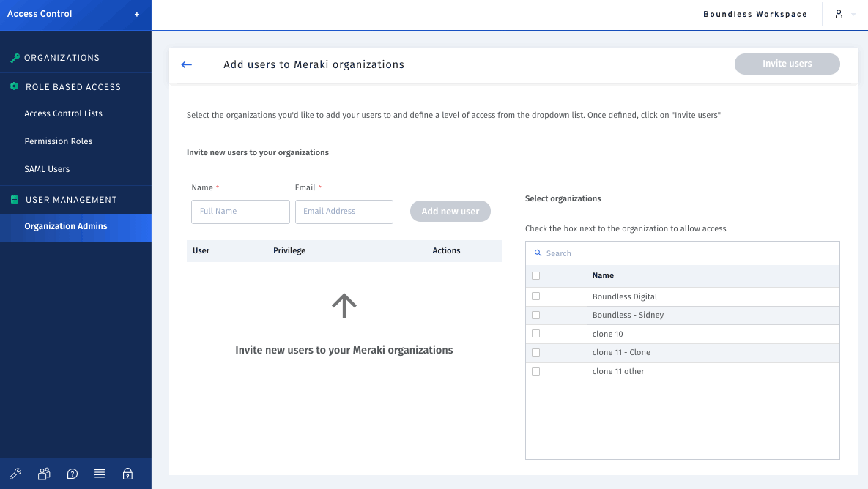This screenshot has width=868, height=489.
Task: Click the Privilege column header
Action: pos(289,250)
